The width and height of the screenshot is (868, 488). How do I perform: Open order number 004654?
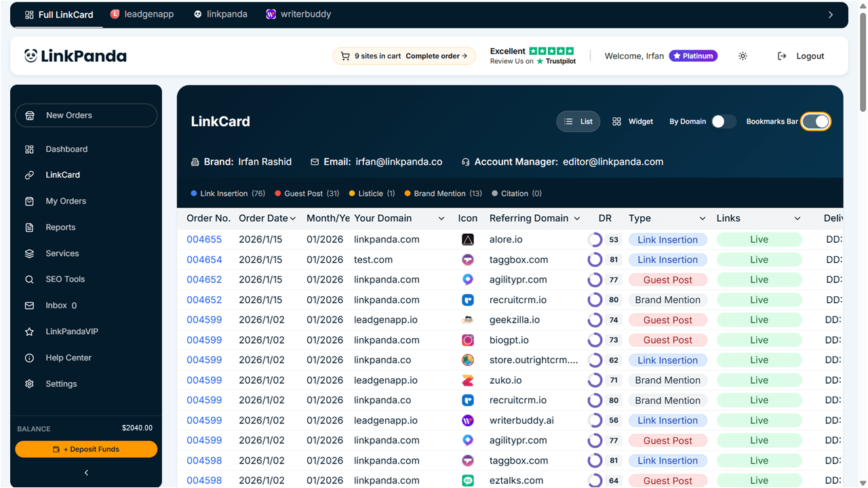pyautogui.click(x=204, y=260)
